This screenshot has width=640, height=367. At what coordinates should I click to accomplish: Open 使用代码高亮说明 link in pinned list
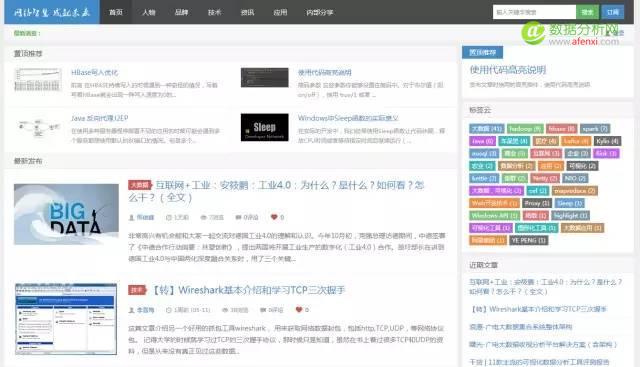point(324,73)
